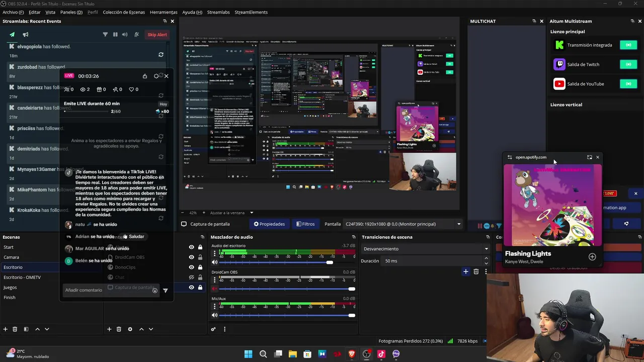Open the Pantalla monitor selection combo box
The width and height of the screenshot is (644, 362).
click(403, 224)
